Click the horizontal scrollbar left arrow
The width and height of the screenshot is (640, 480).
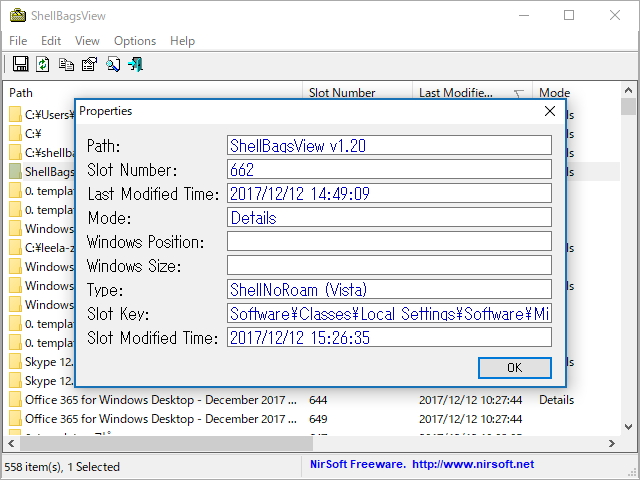pos(11,443)
